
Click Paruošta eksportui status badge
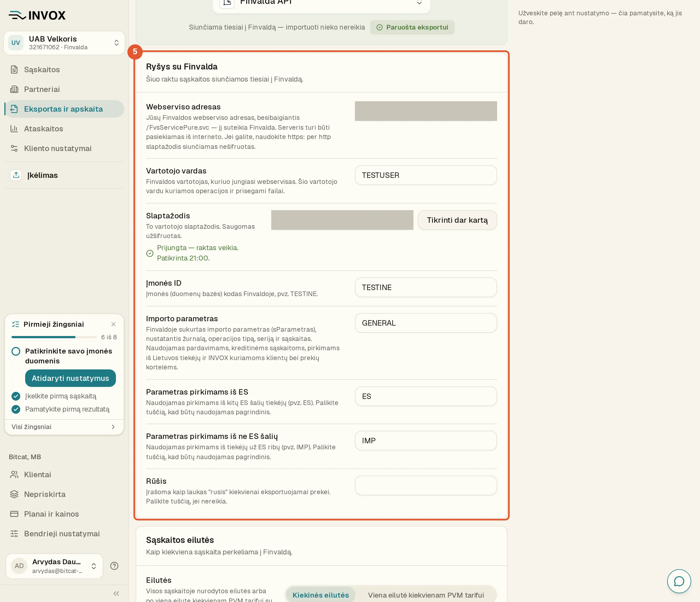tap(412, 27)
